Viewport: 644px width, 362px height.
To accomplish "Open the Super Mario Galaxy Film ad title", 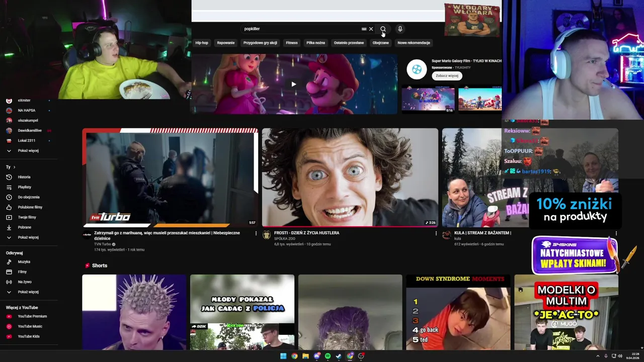I will click(x=466, y=61).
